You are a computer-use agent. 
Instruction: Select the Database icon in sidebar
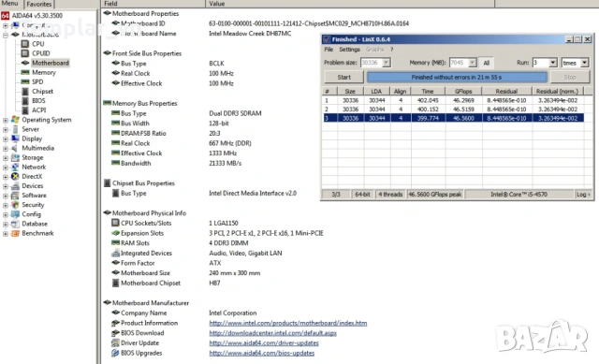point(15,224)
